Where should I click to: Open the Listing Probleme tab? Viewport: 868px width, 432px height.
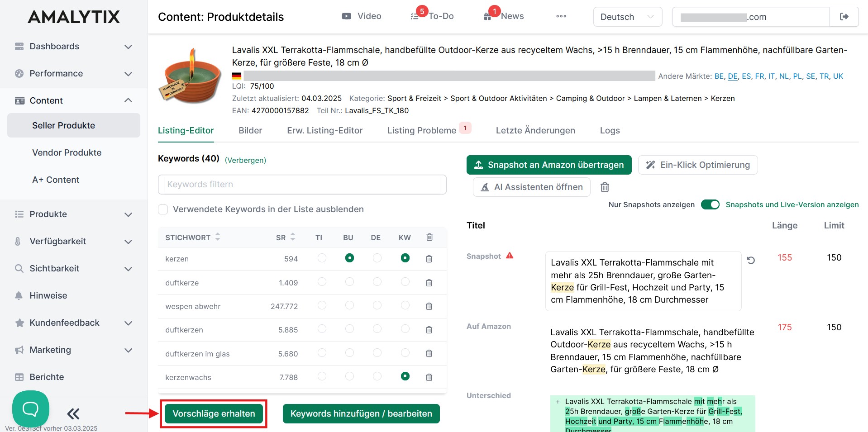421,131
